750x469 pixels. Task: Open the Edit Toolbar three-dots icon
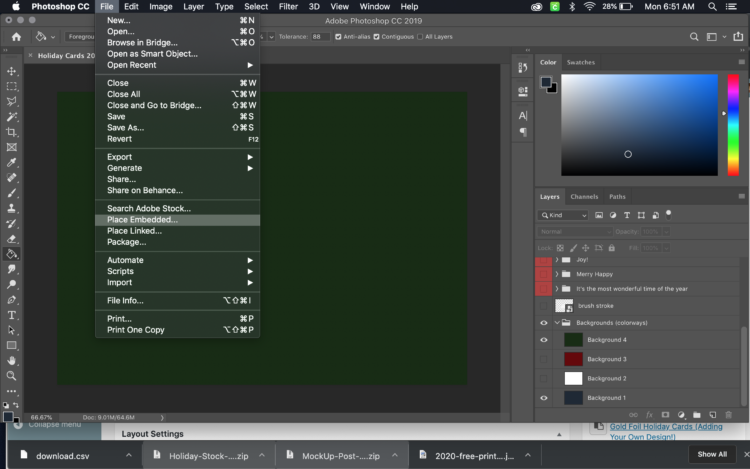coord(11,391)
